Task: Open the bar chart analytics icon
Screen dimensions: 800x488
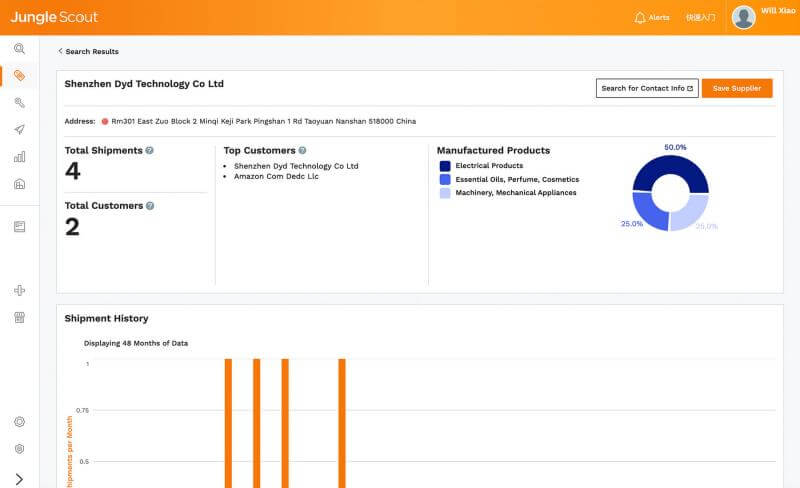Action: [19, 157]
